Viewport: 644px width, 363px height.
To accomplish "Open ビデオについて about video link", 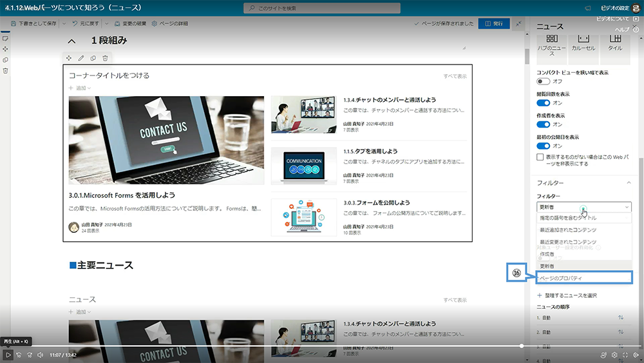I will tap(612, 19).
